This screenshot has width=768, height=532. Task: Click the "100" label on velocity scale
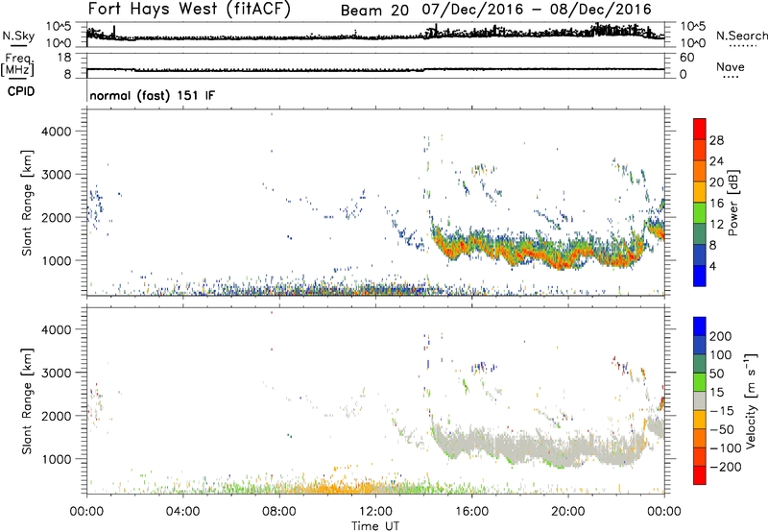pyautogui.click(x=721, y=354)
